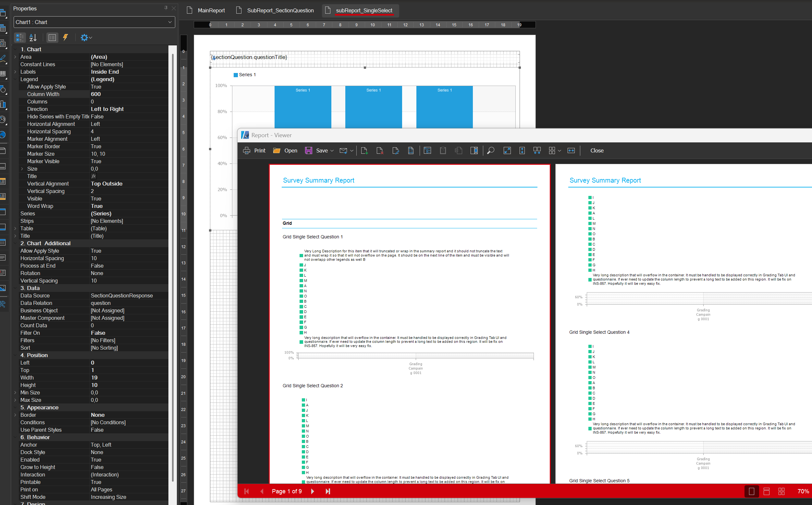Switch viewer to continuous page mode
Image resolution: width=812 pixels, height=505 pixels.
[767, 491]
